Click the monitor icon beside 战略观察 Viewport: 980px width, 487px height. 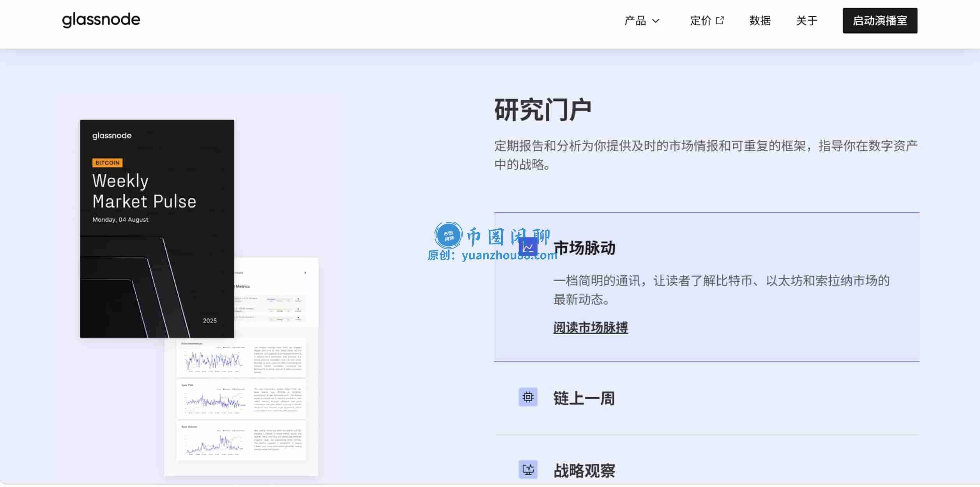[528, 469]
